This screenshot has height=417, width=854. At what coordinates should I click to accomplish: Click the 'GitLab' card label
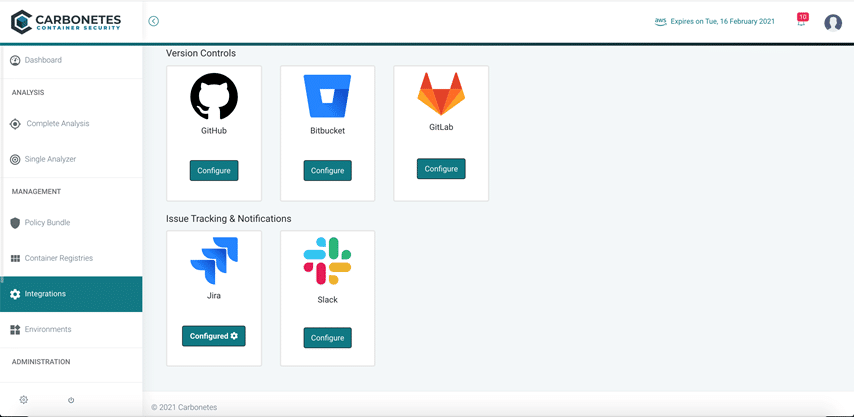(x=441, y=127)
